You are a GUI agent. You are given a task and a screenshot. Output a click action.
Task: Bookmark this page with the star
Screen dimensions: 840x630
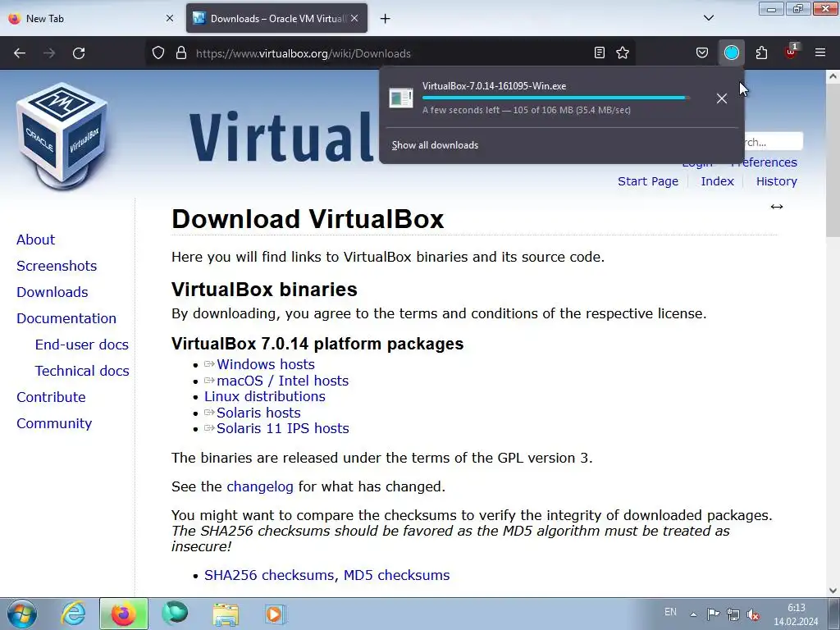click(x=623, y=52)
